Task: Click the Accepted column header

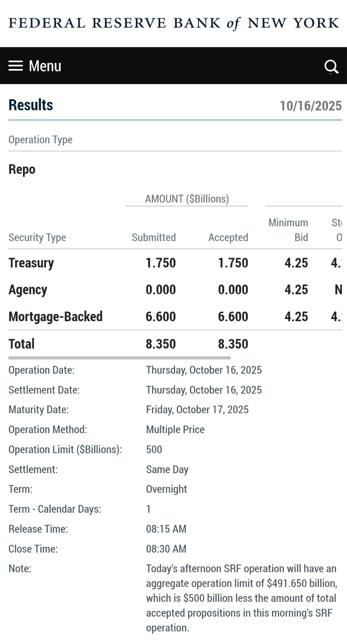Action: coord(228,237)
